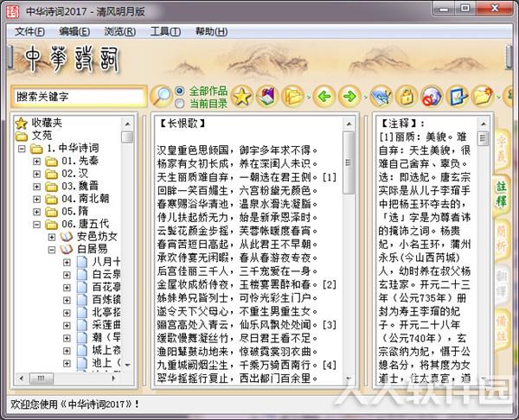The height and width of the screenshot is (420, 519).
Task: Click the open folders toolbar icon
Action: [292, 96]
